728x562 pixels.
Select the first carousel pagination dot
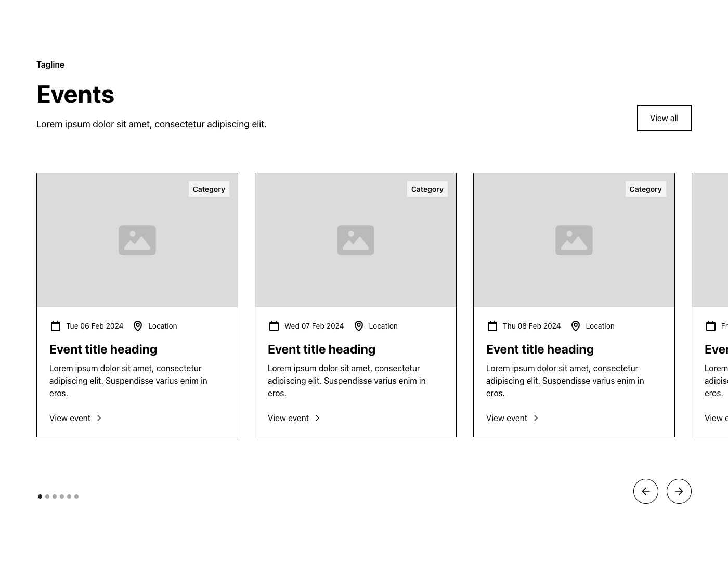point(40,496)
